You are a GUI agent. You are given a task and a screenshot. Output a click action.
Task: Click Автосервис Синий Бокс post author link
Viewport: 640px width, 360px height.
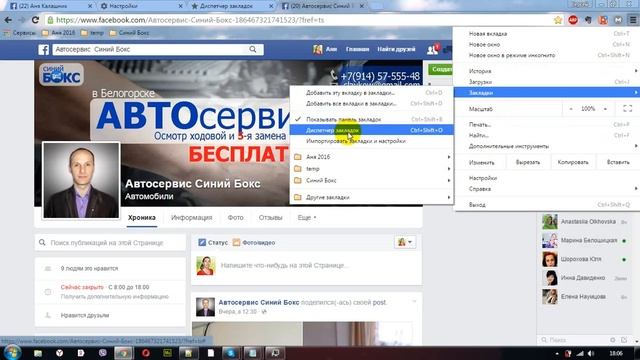pyautogui.click(x=259, y=302)
